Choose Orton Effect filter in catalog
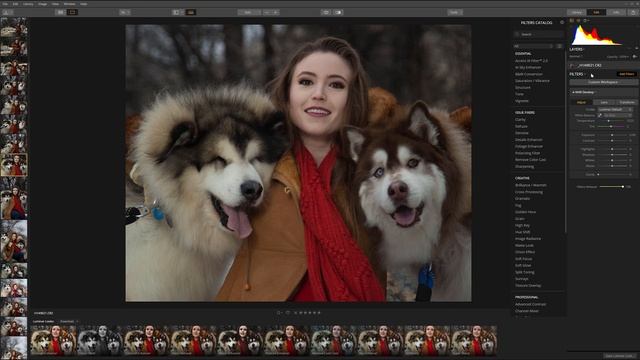The width and height of the screenshot is (640, 360). 525,252
